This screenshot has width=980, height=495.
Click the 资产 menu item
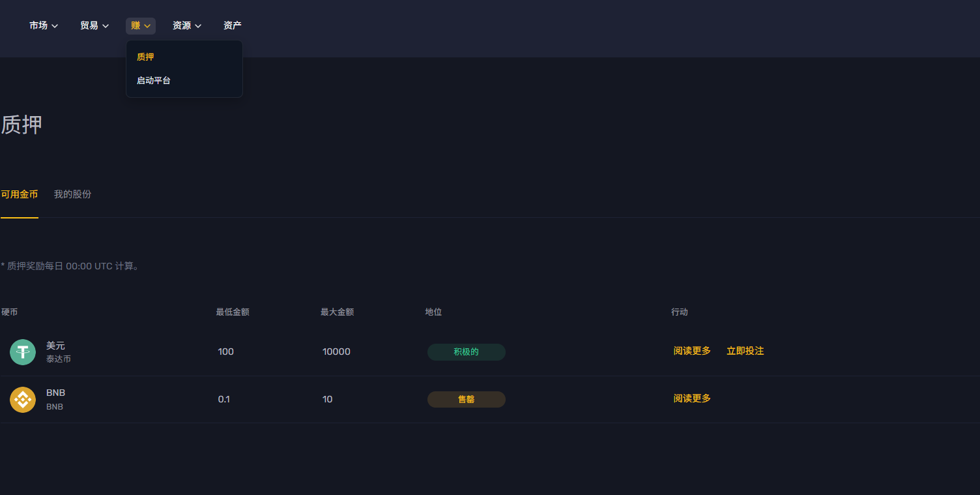[x=232, y=25]
